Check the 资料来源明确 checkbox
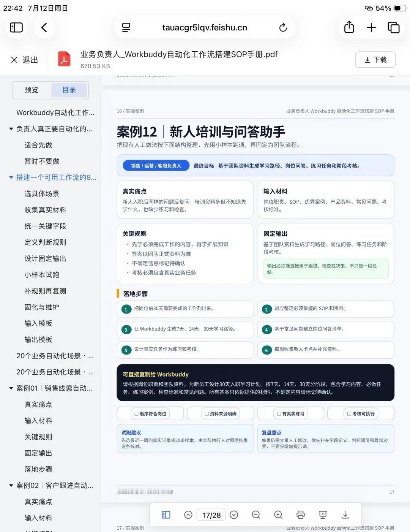This screenshot has width=410, height=532. point(207,414)
